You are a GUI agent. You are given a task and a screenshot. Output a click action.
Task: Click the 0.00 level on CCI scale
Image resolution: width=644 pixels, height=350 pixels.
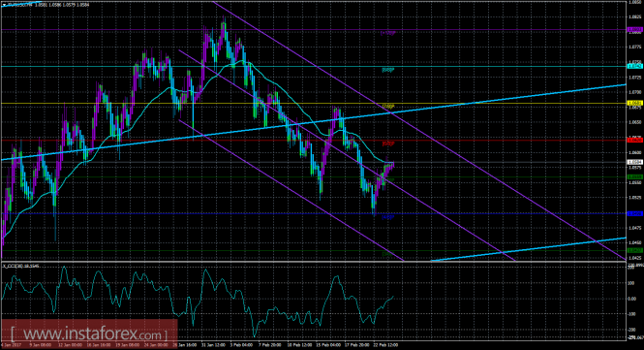point(632,299)
